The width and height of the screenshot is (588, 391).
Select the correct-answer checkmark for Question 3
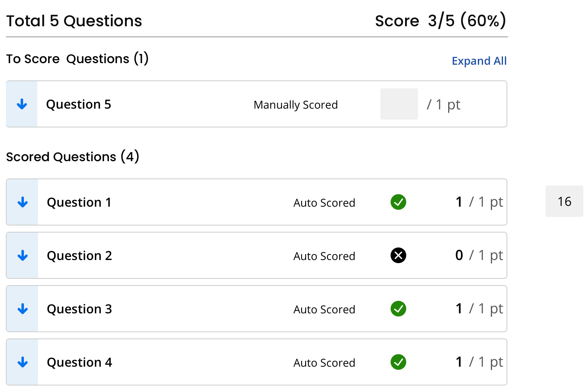[398, 309]
